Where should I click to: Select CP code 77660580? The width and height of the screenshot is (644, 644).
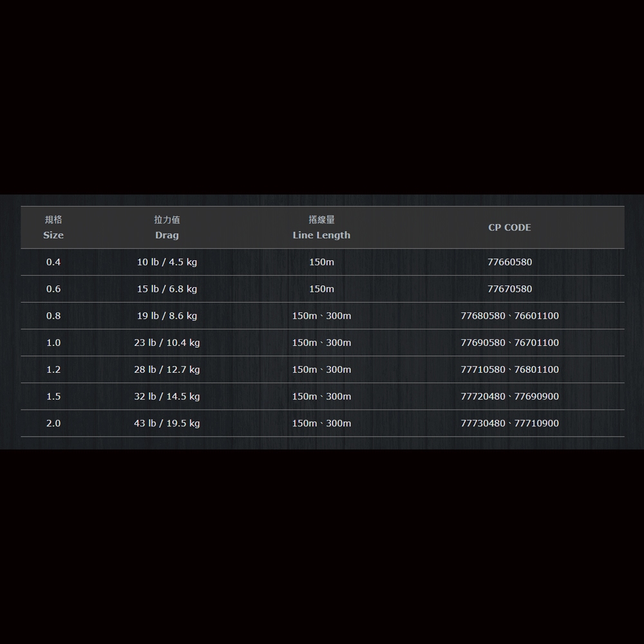coord(509,262)
